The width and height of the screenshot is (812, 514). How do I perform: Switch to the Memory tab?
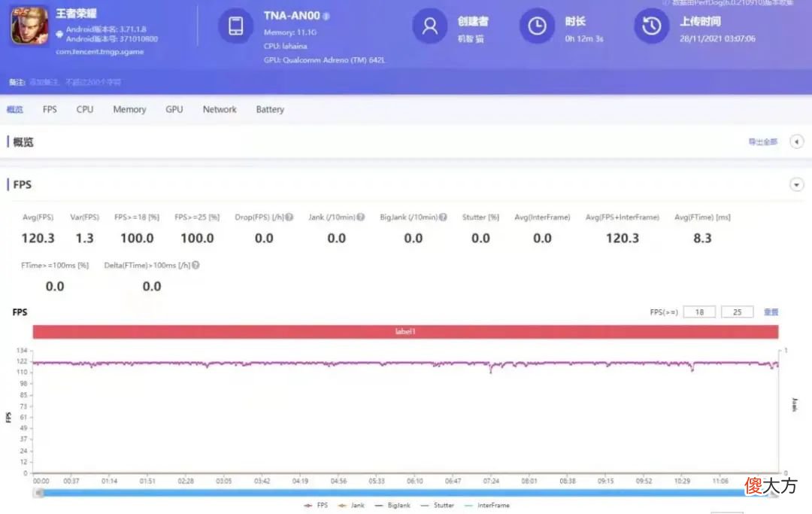click(x=129, y=110)
